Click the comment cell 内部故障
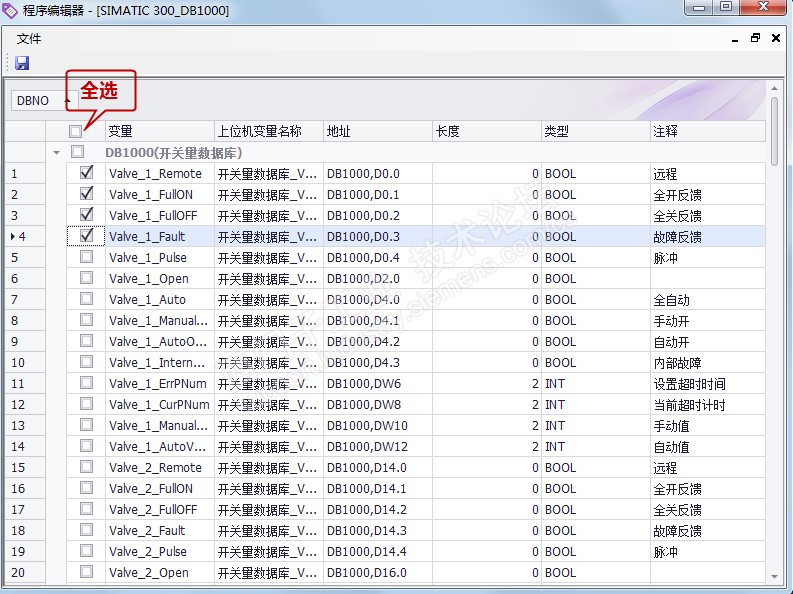This screenshot has height=594, width=793. point(708,362)
